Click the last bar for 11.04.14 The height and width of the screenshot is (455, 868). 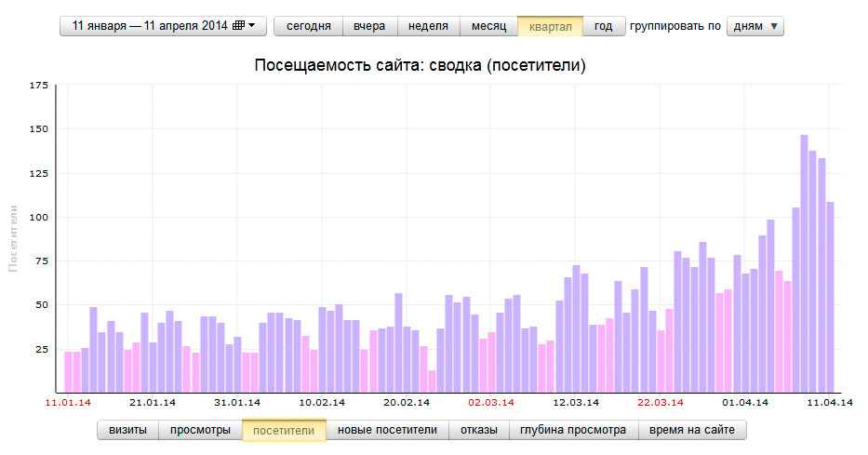tap(830, 298)
